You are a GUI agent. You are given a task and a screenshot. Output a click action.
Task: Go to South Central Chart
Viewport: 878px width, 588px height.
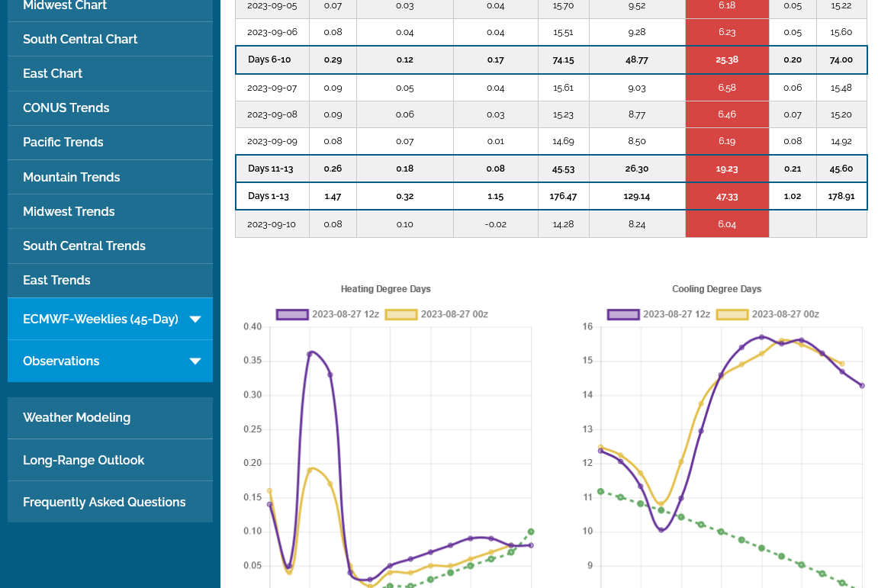80,39
